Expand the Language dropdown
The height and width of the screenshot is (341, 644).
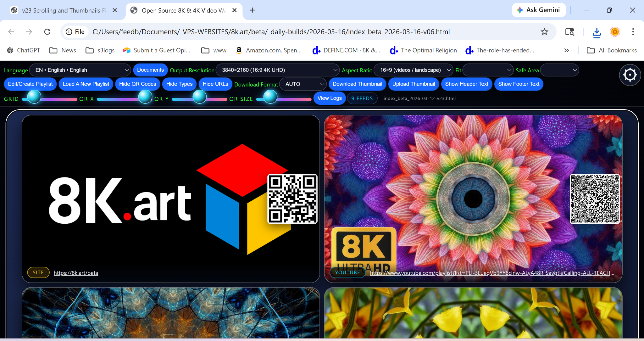[x=80, y=70]
